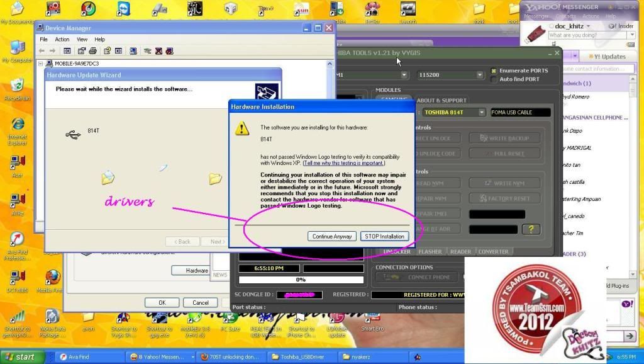The width and height of the screenshot is (644, 364).
Task: Expand the TOSHIBA 814T model dropdown
Action: [x=482, y=112]
